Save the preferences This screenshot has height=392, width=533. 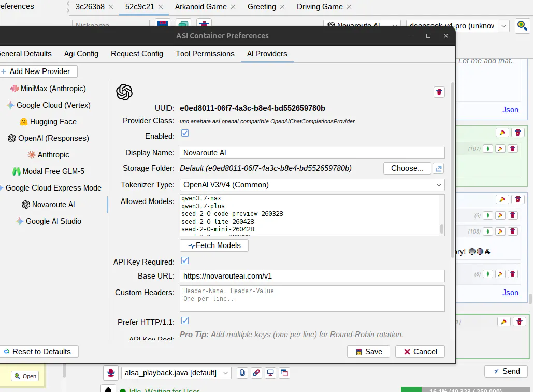tap(368, 352)
